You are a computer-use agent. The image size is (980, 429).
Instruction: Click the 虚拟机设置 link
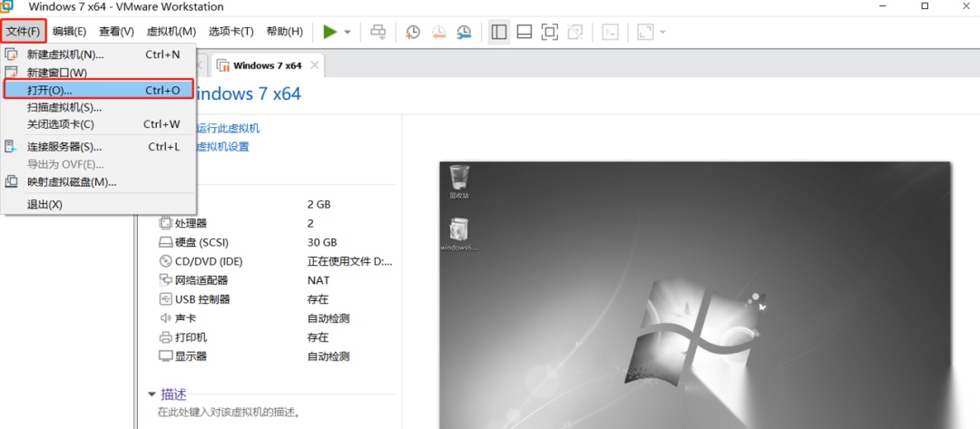[x=222, y=147]
